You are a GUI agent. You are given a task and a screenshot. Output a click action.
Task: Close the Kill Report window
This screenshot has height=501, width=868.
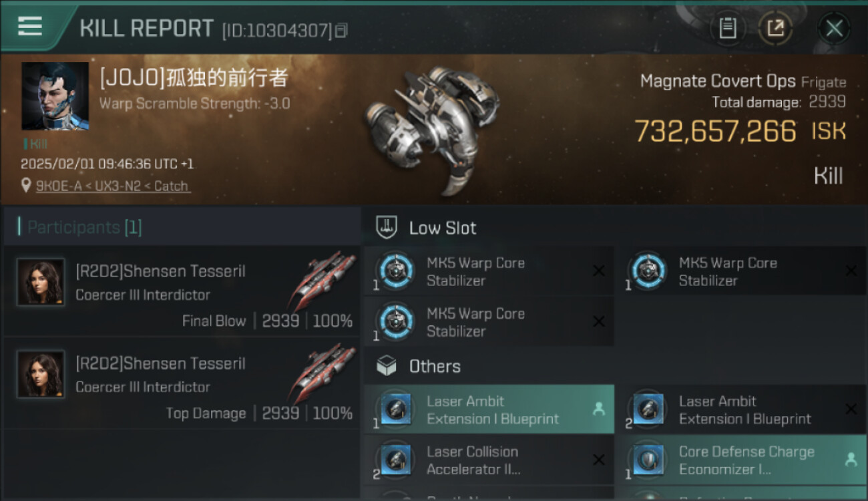(x=834, y=28)
